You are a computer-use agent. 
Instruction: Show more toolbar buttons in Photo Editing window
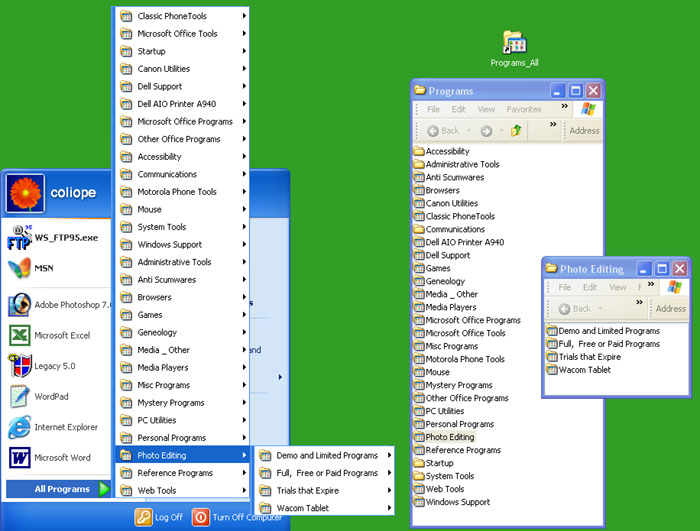coord(639,302)
